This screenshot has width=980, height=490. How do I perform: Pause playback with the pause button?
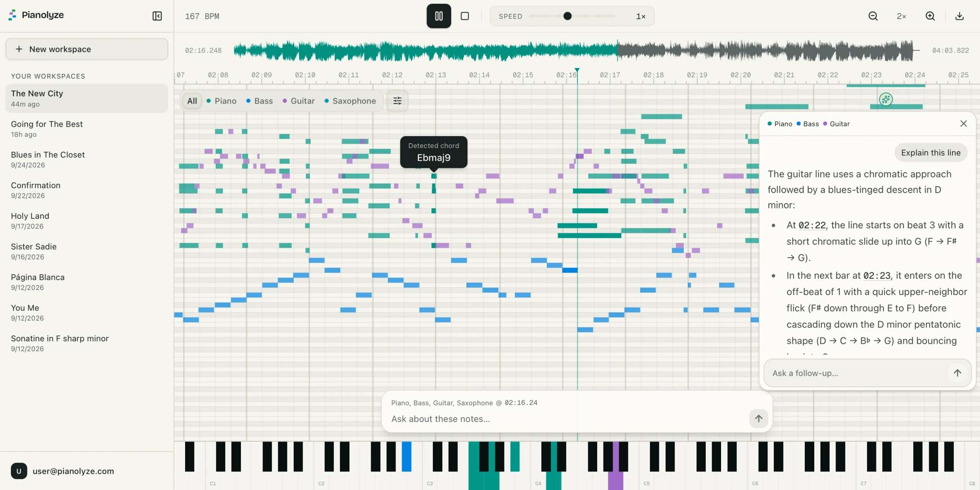[439, 16]
